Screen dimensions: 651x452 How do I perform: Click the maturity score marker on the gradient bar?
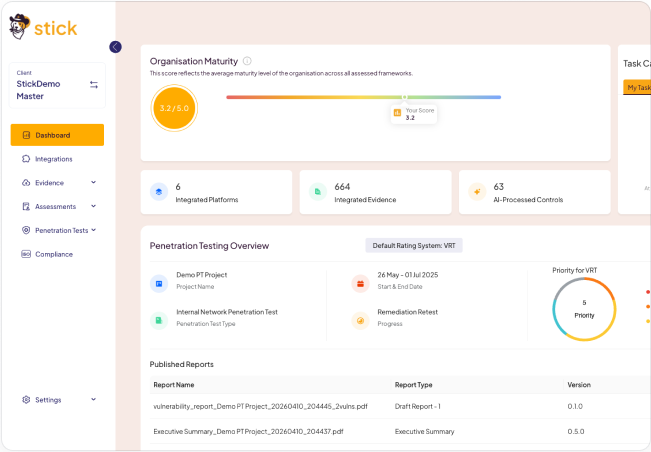pyautogui.click(x=404, y=97)
